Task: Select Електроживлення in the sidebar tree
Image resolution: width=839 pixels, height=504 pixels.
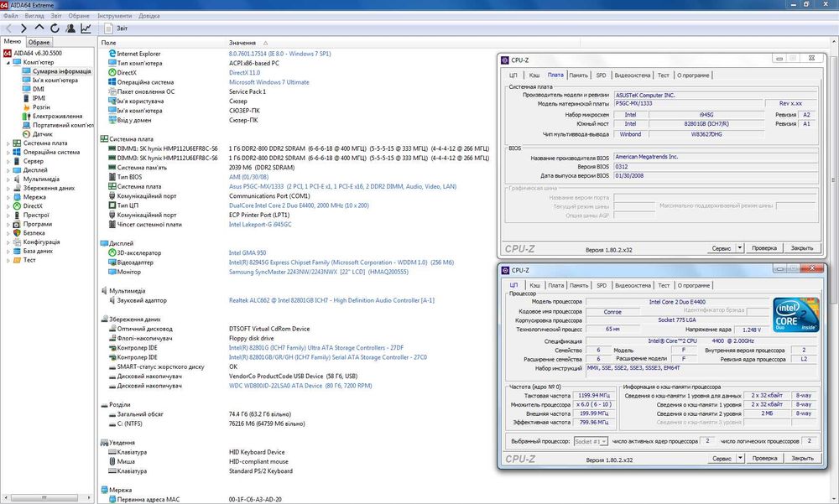Action: coord(57,116)
